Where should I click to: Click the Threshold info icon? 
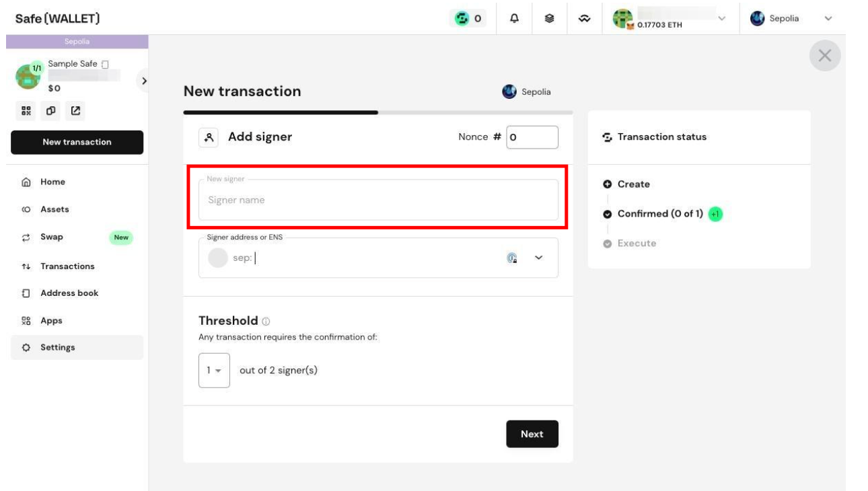[266, 321]
